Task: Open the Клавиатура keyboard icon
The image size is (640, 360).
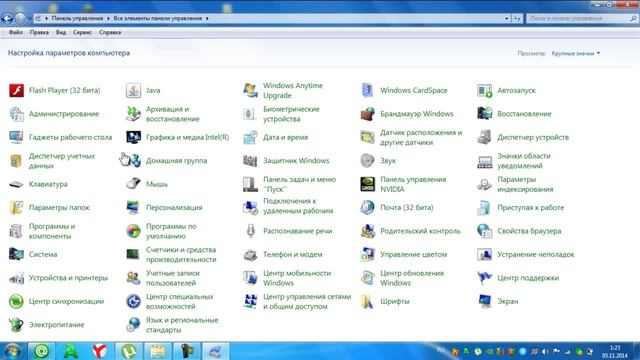Action: click(17, 184)
